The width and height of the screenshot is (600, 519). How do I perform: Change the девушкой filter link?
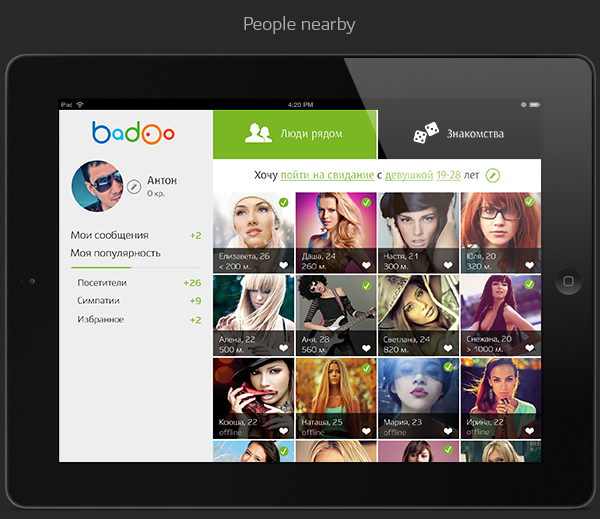click(x=409, y=175)
